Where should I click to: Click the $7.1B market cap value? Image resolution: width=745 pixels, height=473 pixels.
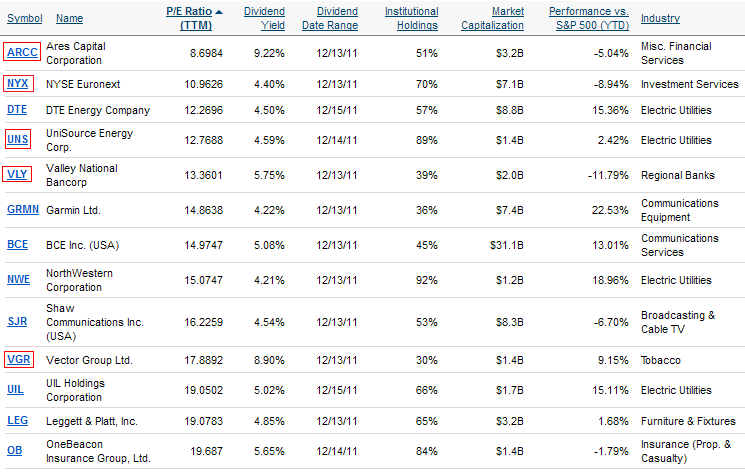click(x=509, y=85)
